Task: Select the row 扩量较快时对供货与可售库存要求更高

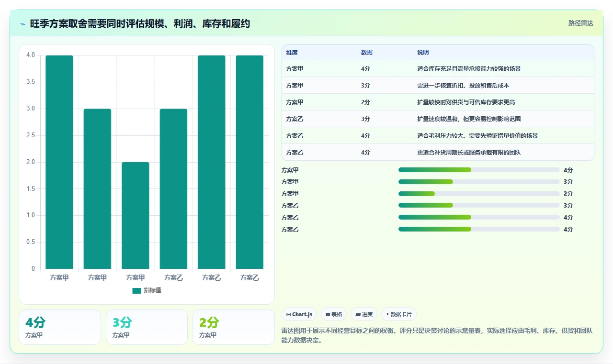Action: coord(438,102)
